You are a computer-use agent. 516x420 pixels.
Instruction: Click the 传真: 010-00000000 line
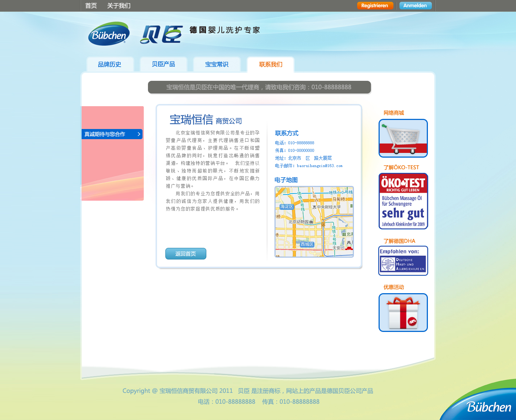(x=294, y=151)
